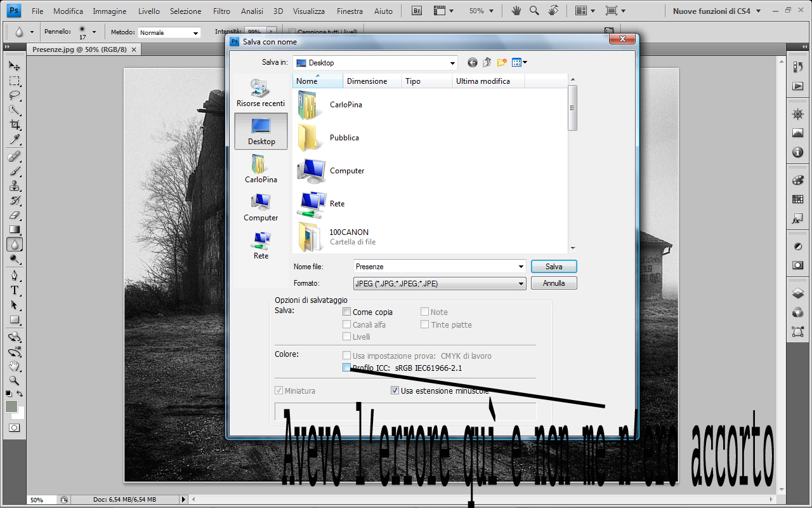Toggle the Livelli checkbox

346,337
